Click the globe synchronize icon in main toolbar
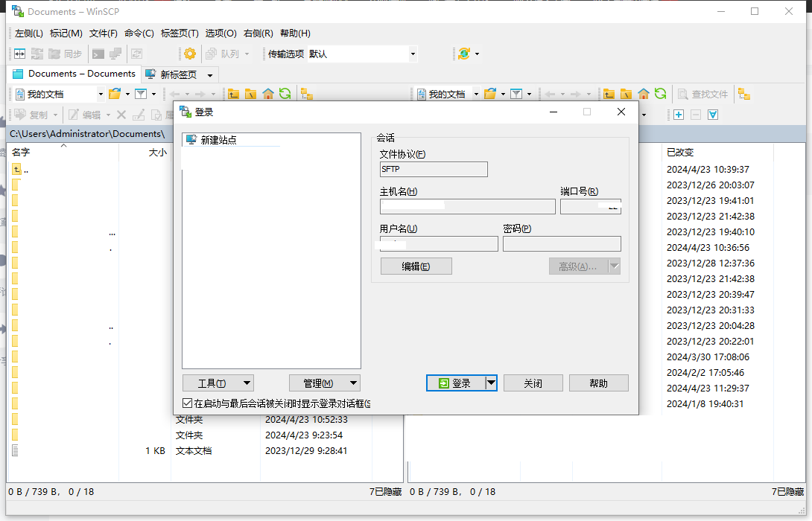 (464, 54)
